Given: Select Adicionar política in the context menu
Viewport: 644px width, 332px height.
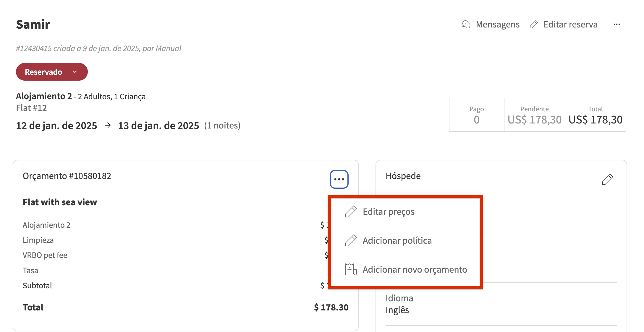Looking at the screenshot, I should click(x=397, y=240).
